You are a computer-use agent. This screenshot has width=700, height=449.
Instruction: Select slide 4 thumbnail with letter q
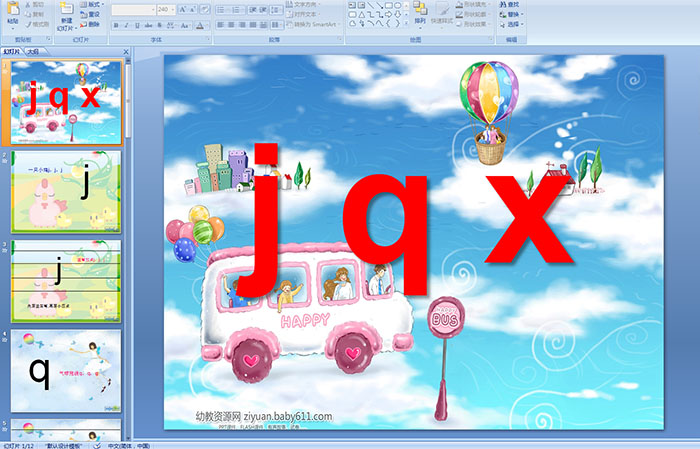point(66,371)
